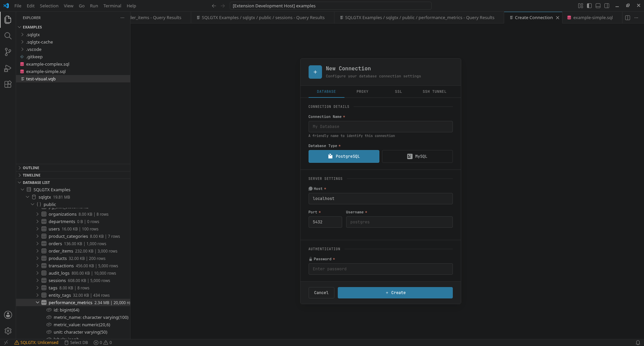Select the transactions table row
Viewport: 644px width, 346px height.
tap(73, 266)
